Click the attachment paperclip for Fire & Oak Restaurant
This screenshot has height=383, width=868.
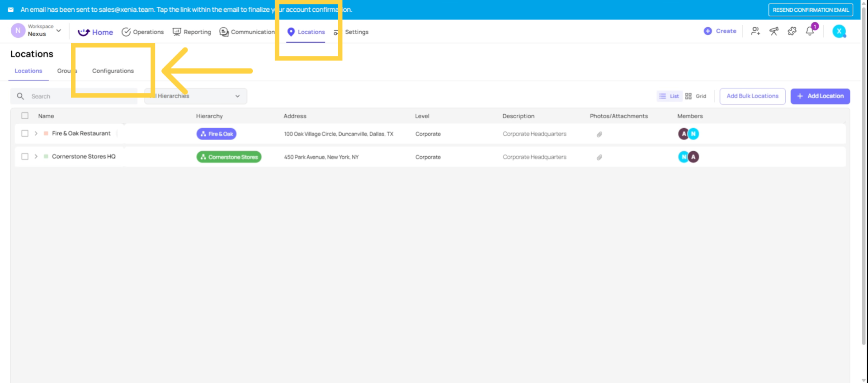click(x=599, y=134)
